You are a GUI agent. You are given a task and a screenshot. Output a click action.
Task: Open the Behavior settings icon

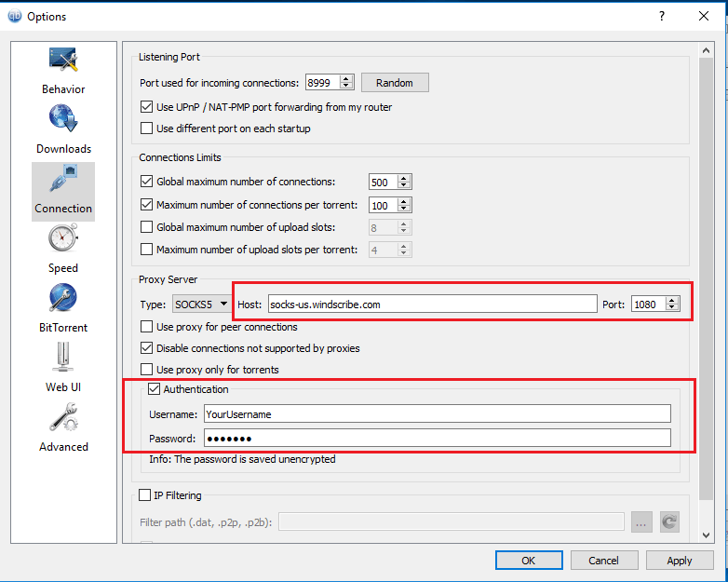63,60
